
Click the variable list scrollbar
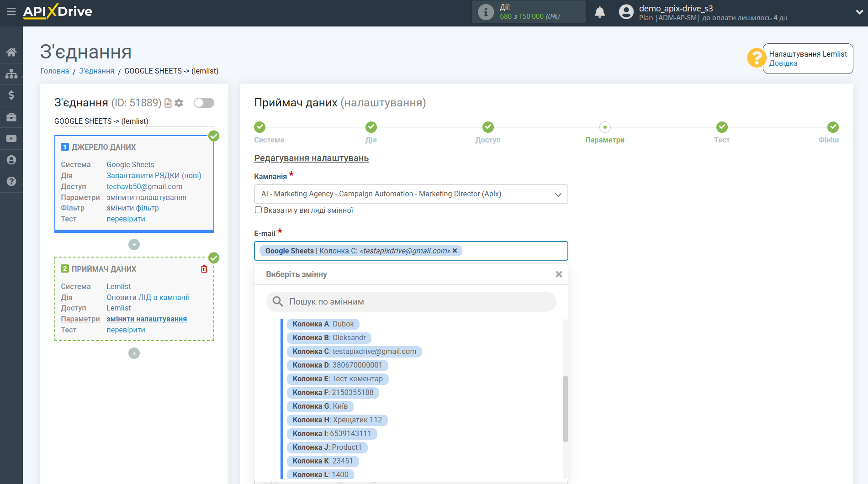coord(565,409)
